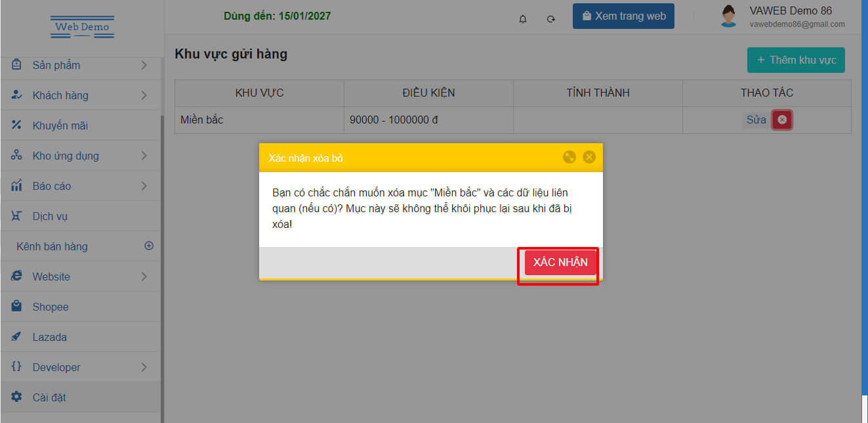Click the dialog's maximize icon
This screenshot has width=868, height=423.
tap(569, 157)
